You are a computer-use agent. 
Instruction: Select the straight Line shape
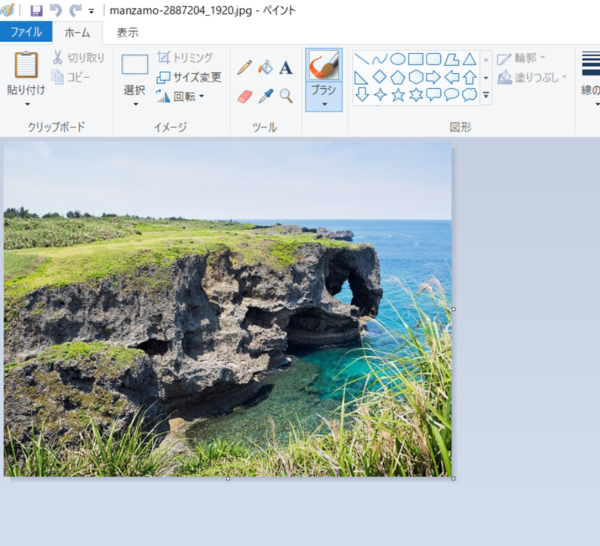tap(362, 59)
